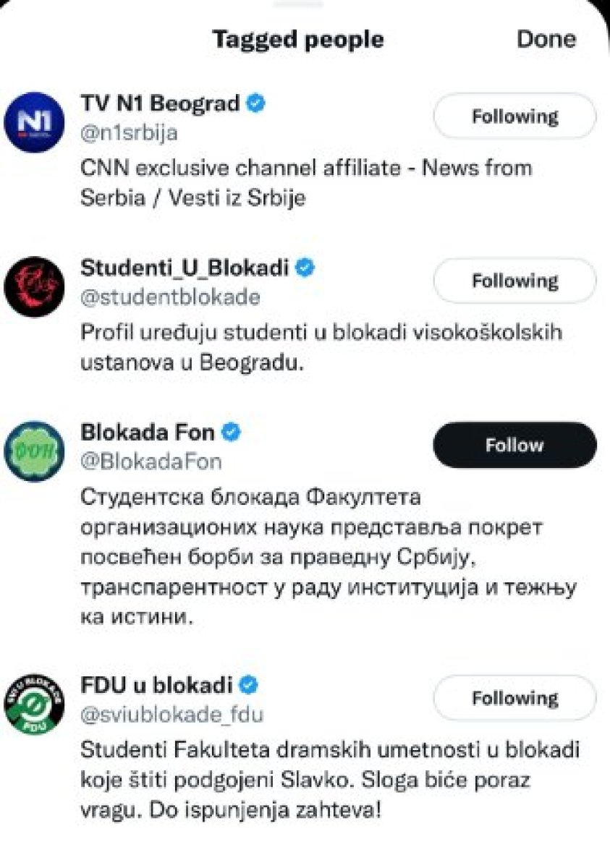610x868 pixels.
Task: Open FDU u blokadi profile avatar
Action: (x=34, y=703)
